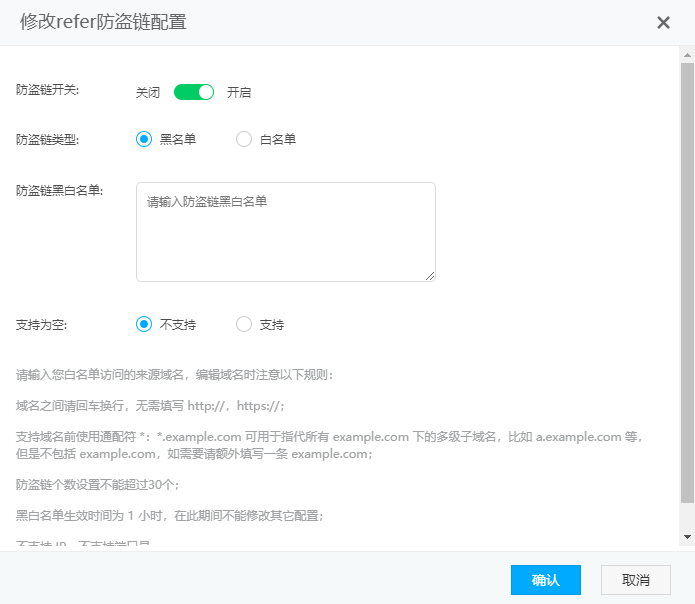
Task: Focus the 防盗链黑白名单 text area
Action: (285, 232)
